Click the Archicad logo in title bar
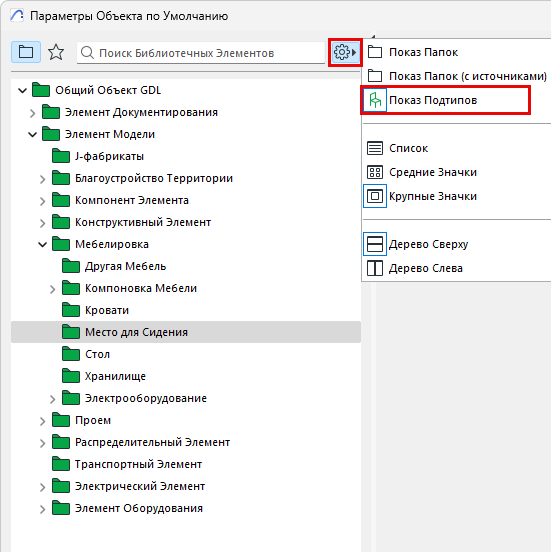Image resolution: width=551 pixels, height=552 pixels. 17,16
